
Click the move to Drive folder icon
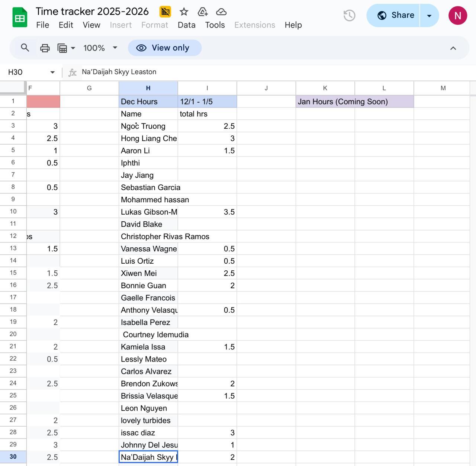coord(202,12)
